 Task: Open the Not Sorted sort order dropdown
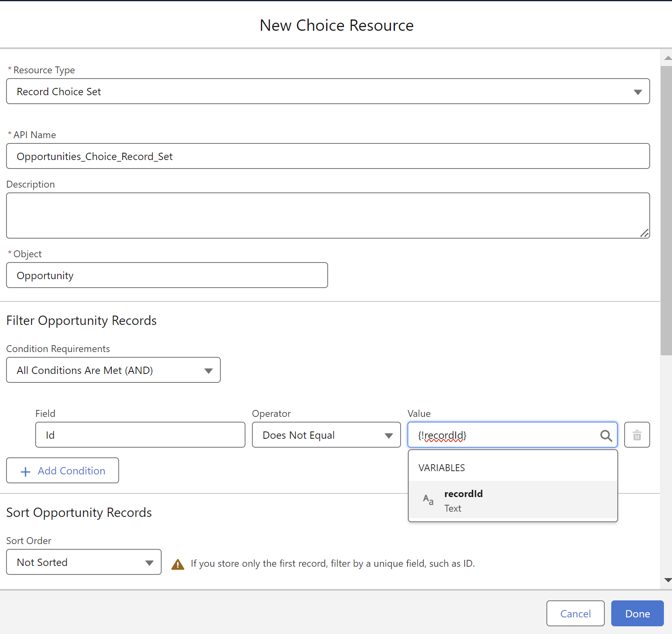point(84,562)
